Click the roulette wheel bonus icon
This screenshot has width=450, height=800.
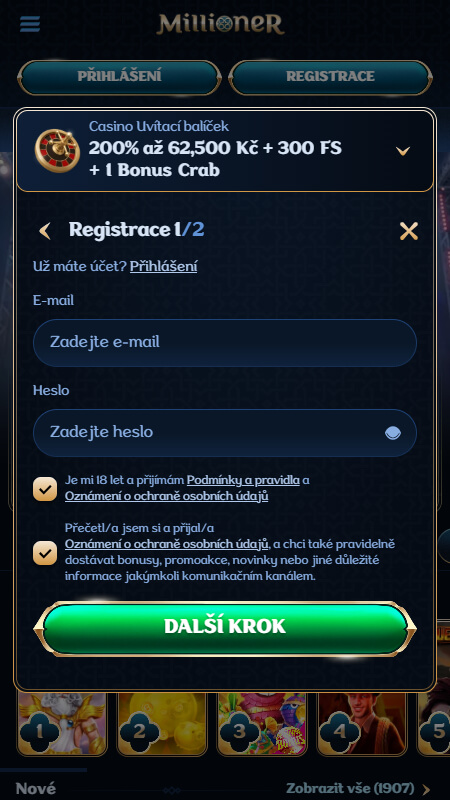(57, 150)
